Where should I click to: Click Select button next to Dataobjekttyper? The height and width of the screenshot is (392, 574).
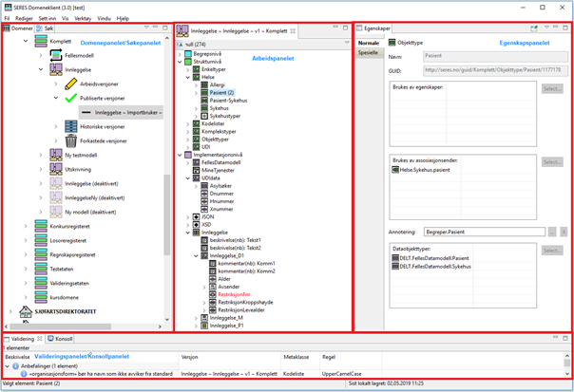pyautogui.click(x=552, y=251)
